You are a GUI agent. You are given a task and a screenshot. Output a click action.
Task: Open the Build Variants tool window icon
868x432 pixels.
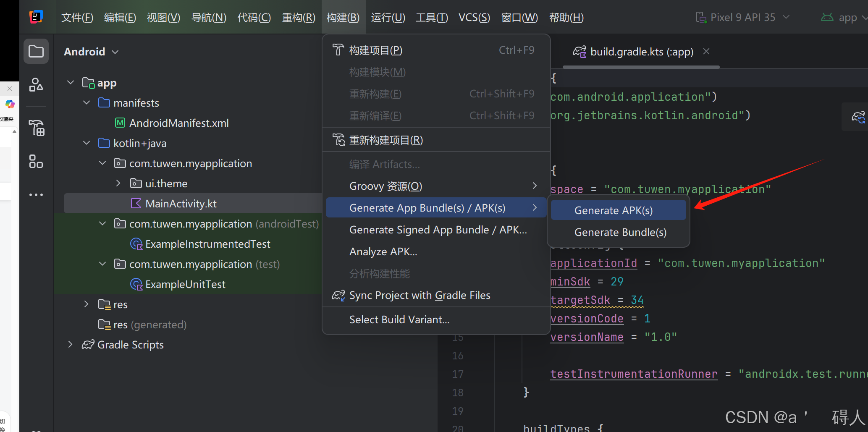tap(36, 128)
